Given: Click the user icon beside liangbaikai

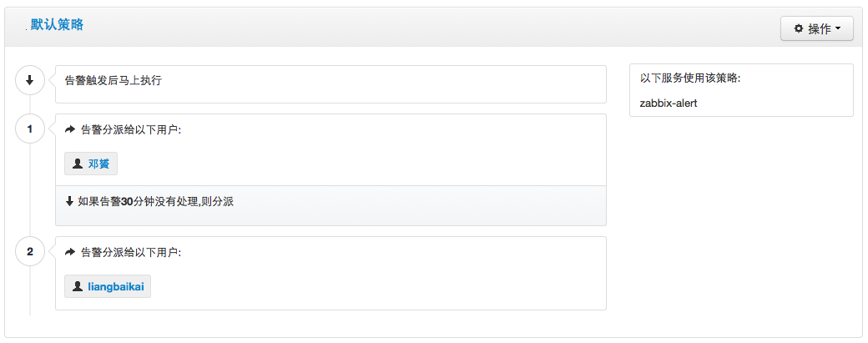Looking at the screenshot, I should tap(78, 287).
